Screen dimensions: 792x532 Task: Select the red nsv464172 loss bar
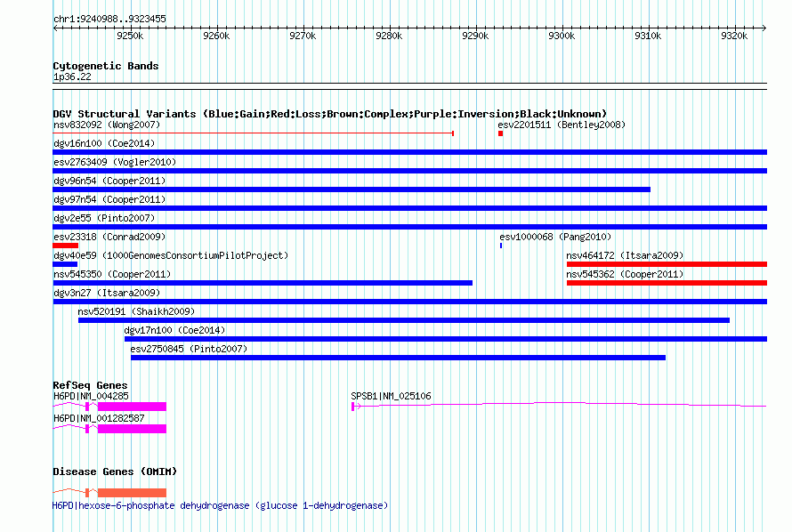[x=667, y=264]
